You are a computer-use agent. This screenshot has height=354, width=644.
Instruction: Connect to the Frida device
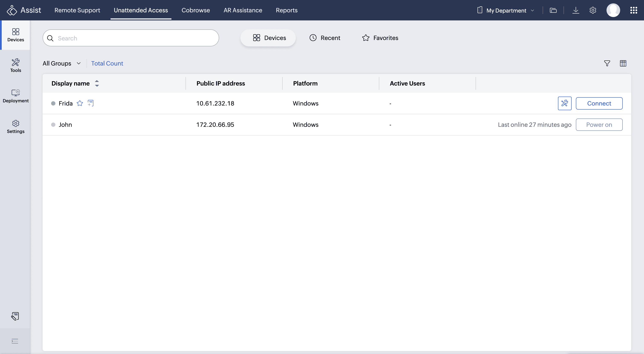tap(599, 103)
